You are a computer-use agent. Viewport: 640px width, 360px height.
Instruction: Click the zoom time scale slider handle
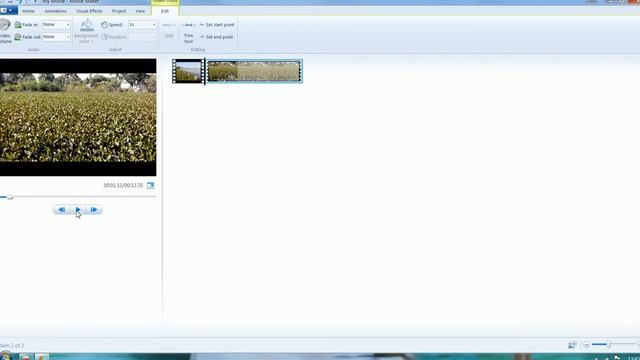pos(608,345)
